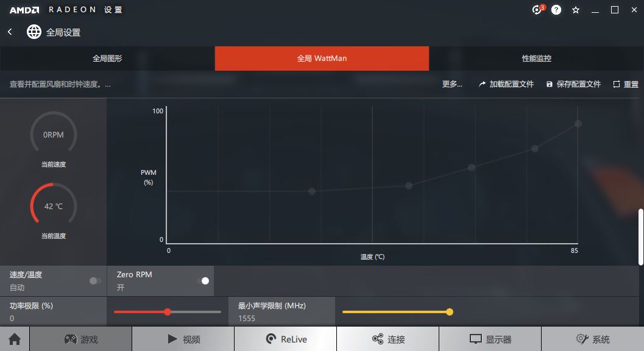Toggle the 速度/温度 auto switch

point(95,281)
